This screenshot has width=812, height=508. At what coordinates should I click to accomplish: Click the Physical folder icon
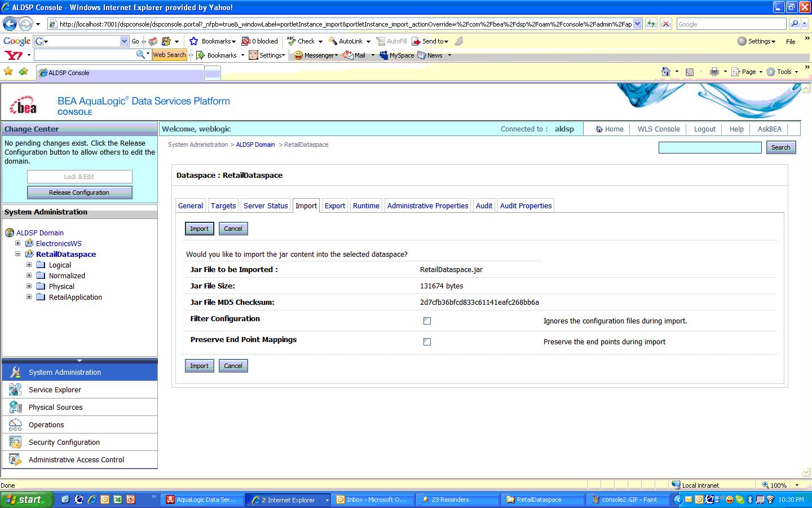point(41,286)
